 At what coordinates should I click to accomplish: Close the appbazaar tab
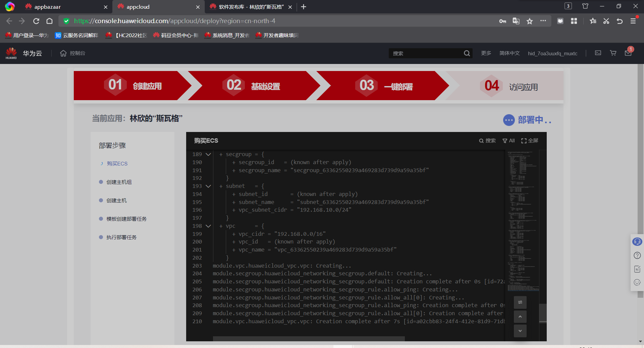(106, 7)
